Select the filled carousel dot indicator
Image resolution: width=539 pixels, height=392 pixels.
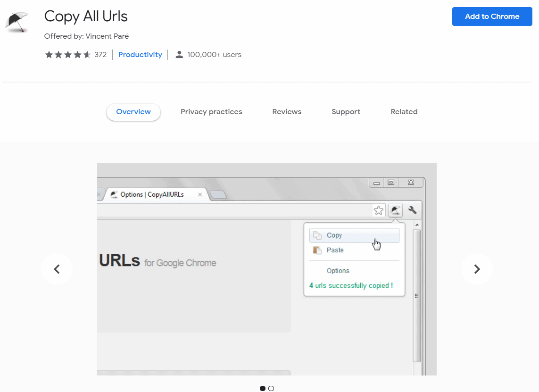click(263, 388)
